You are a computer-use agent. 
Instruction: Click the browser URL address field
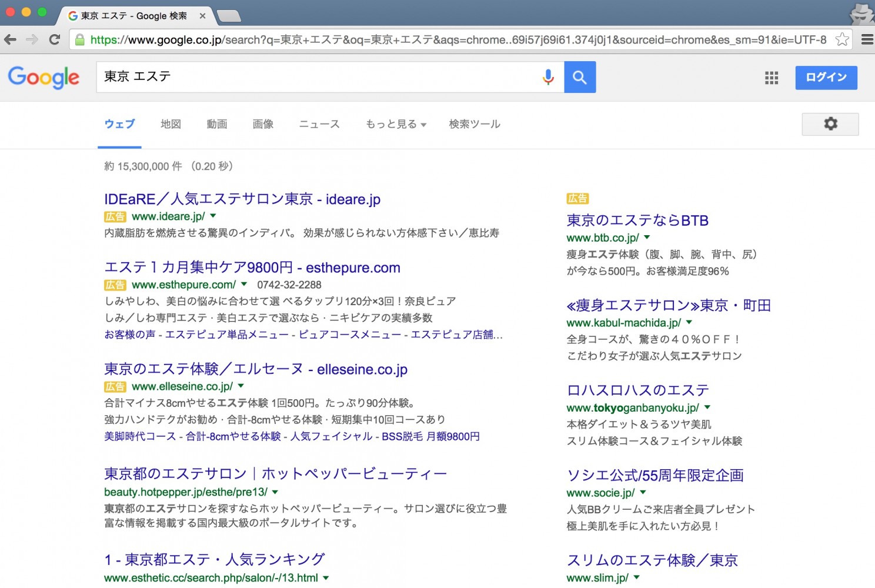pyautogui.click(x=458, y=39)
